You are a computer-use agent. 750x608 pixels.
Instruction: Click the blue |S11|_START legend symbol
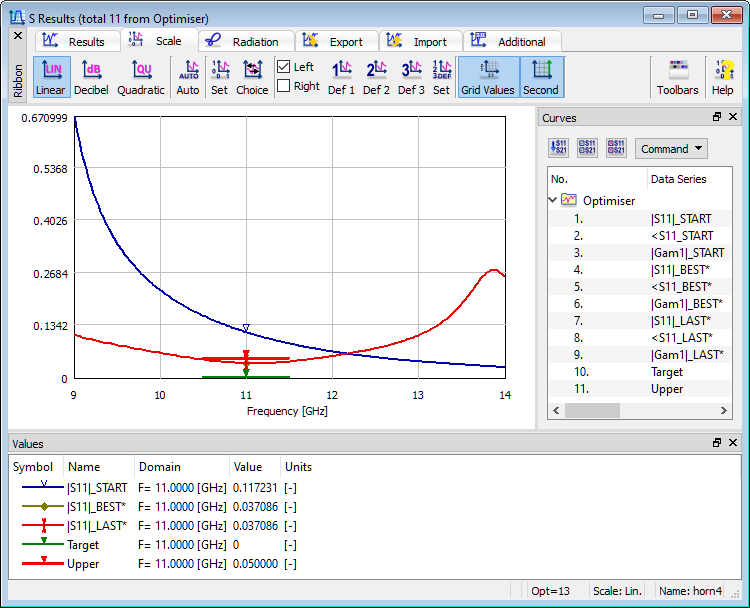coord(43,486)
